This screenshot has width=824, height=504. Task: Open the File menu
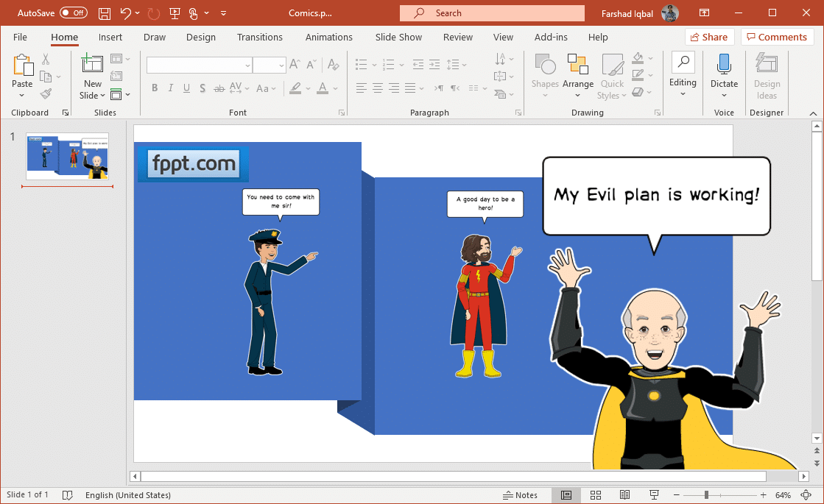click(x=20, y=38)
